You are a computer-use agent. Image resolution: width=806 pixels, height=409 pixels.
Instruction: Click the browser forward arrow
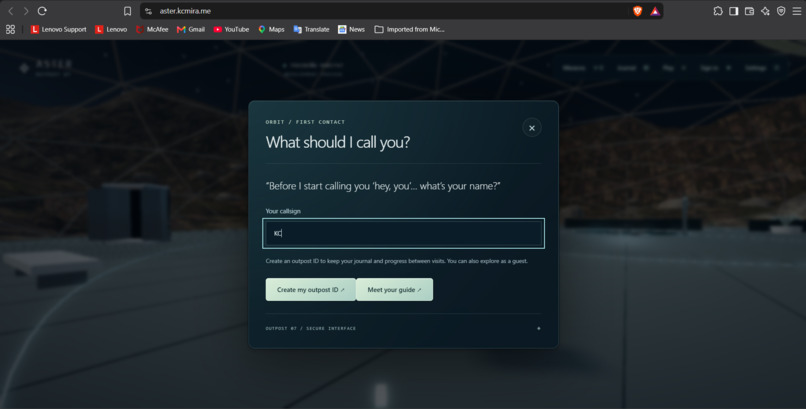26,11
